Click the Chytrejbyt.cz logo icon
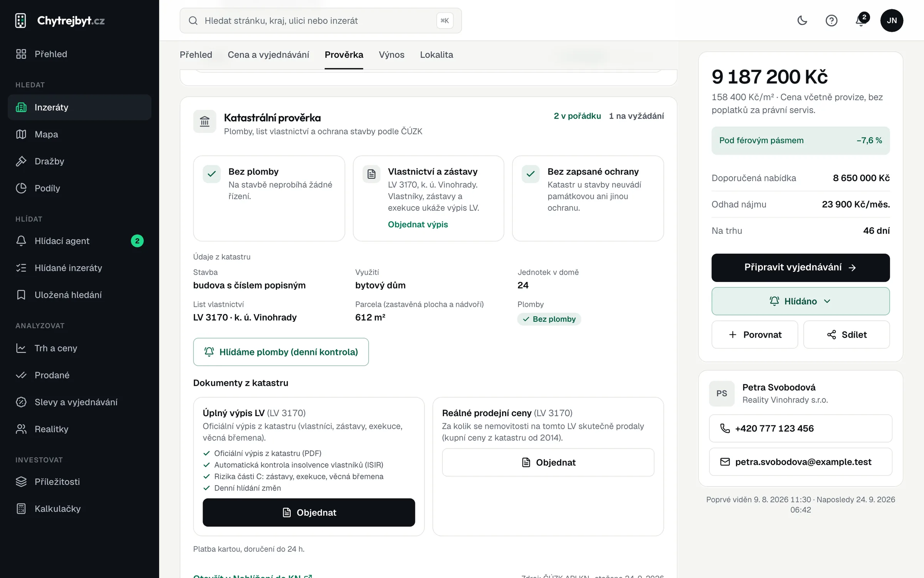The height and width of the screenshot is (578, 924). click(x=20, y=20)
